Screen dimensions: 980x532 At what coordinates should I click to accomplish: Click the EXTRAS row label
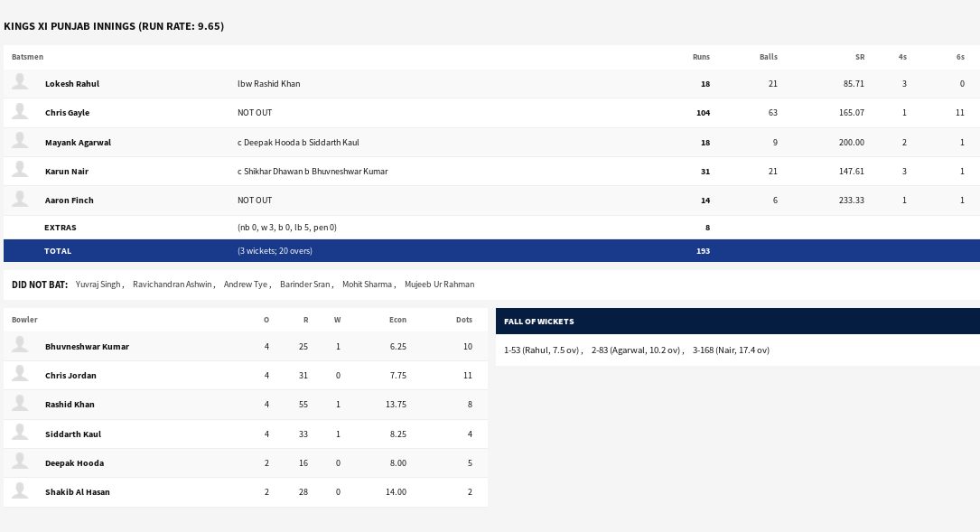click(x=60, y=228)
